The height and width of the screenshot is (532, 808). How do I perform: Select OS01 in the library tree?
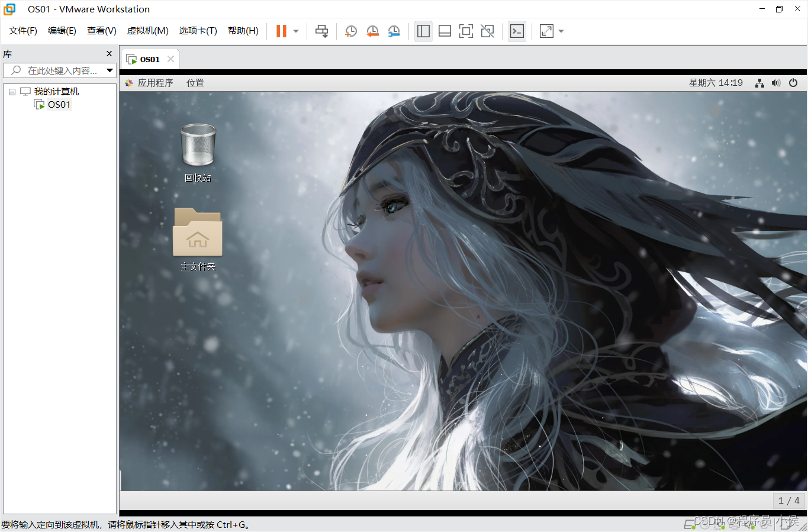[59, 105]
